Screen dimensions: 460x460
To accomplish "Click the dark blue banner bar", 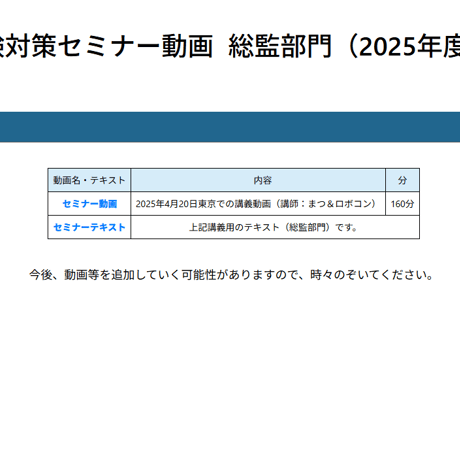I will (230, 127).
